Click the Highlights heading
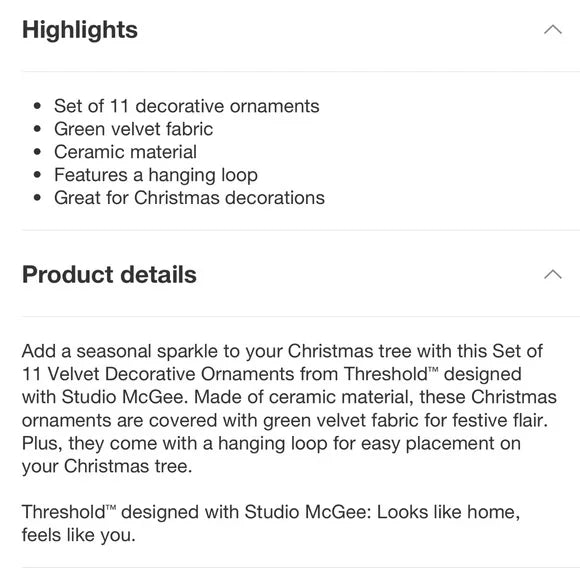 tap(80, 30)
